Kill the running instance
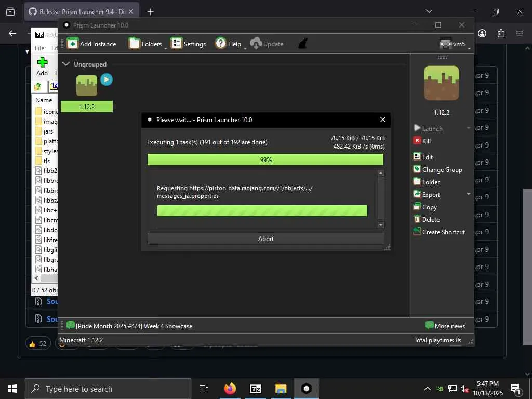Screen dimensions: 532x399 tap(422, 141)
